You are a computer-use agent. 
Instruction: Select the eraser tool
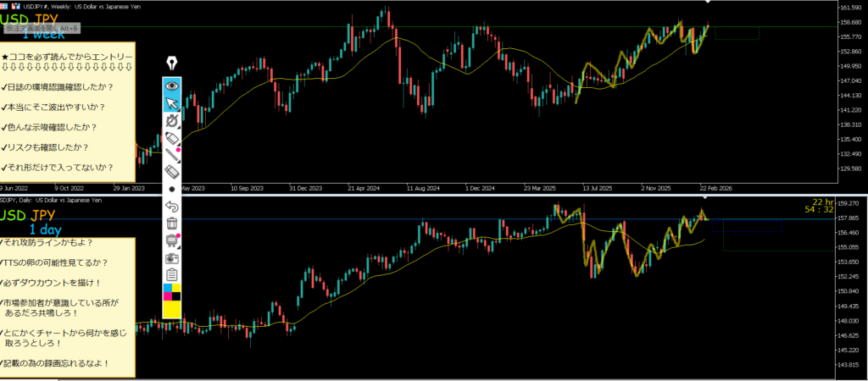[x=171, y=172]
